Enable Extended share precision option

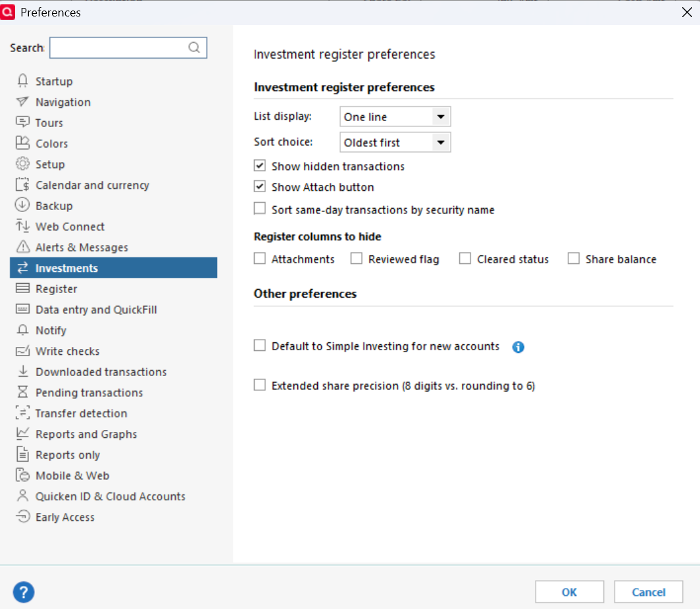pyautogui.click(x=259, y=385)
